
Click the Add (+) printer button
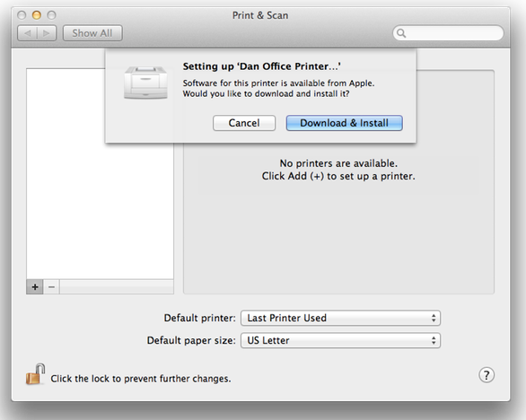click(35, 287)
